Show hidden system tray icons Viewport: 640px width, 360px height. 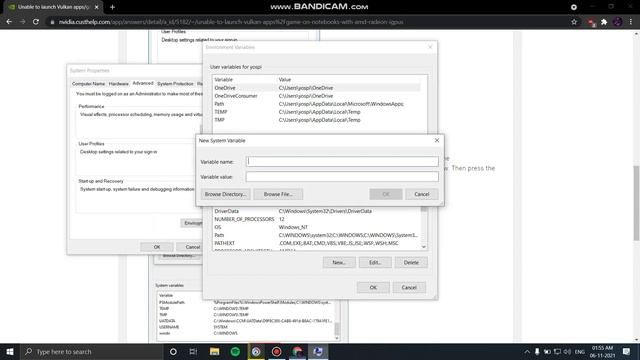(x=527, y=352)
